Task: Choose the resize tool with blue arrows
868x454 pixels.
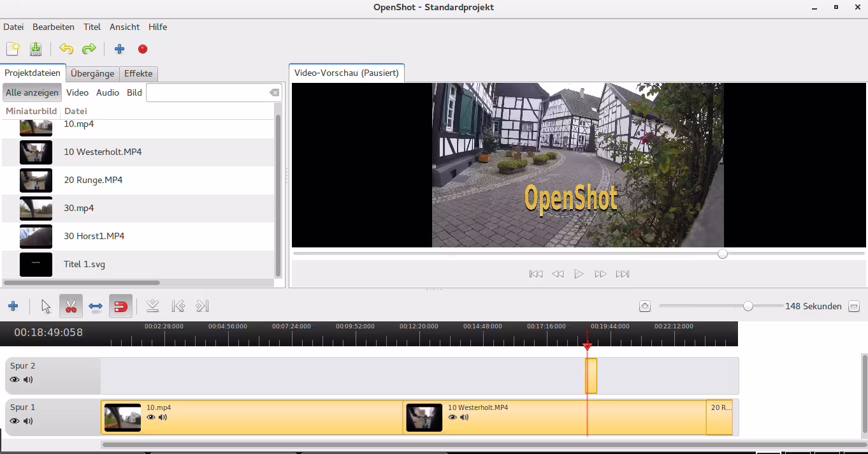Action: (96, 307)
